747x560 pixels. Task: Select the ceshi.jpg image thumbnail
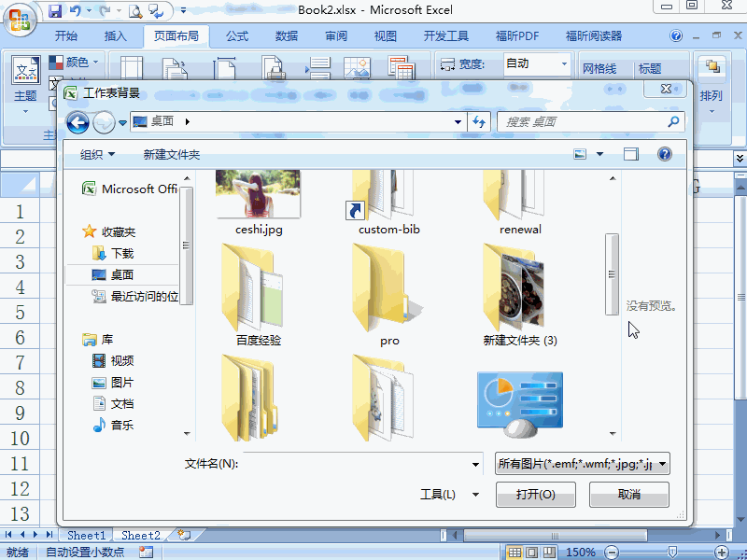point(259,194)
